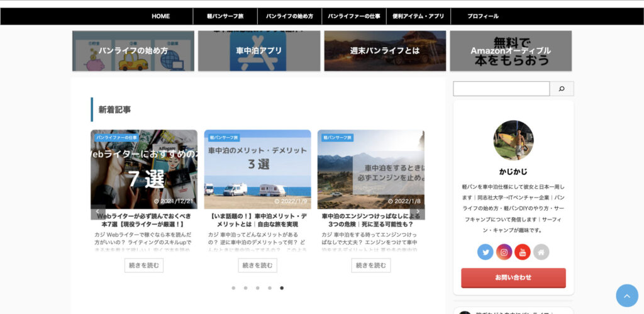Show next articles with the carousel right arrow
Screen dimensions: 644x314
coord(418,212)
